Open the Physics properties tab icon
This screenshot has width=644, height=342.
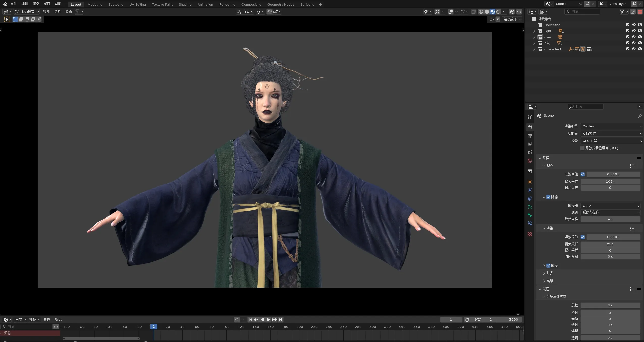530,190
